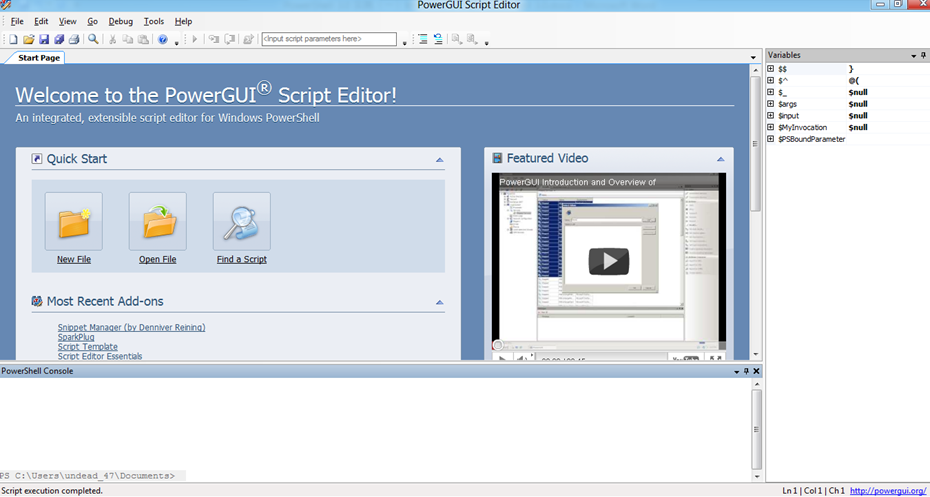
Task: Click the second gray snippet icon at far right
Action: pyautogui.click(x=472, y=39)
